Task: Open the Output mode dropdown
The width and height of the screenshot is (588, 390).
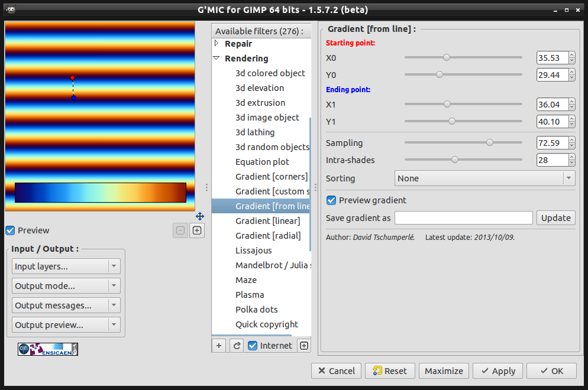Action: [x=66, y=286]
